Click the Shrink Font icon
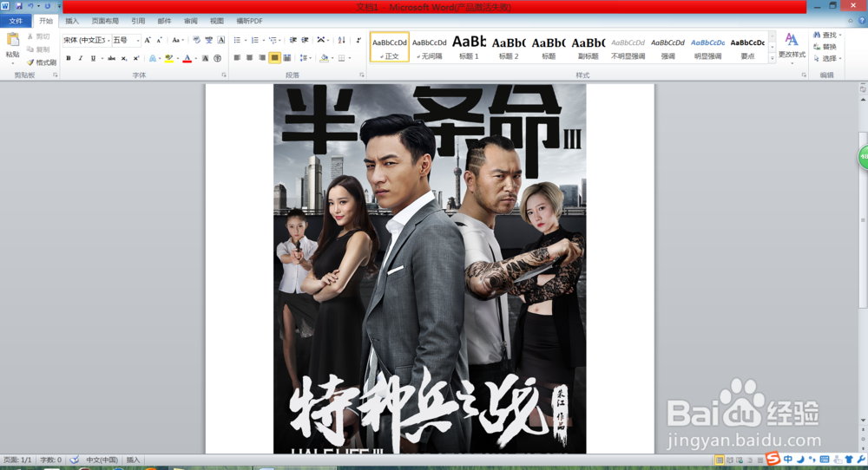The height and width of the screenshot is (470, 868). pos(159,40)
